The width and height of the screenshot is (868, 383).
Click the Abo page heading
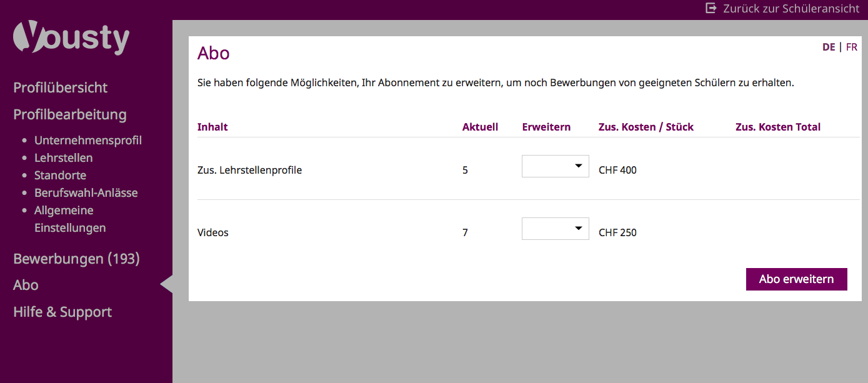[x=214, y=53]
